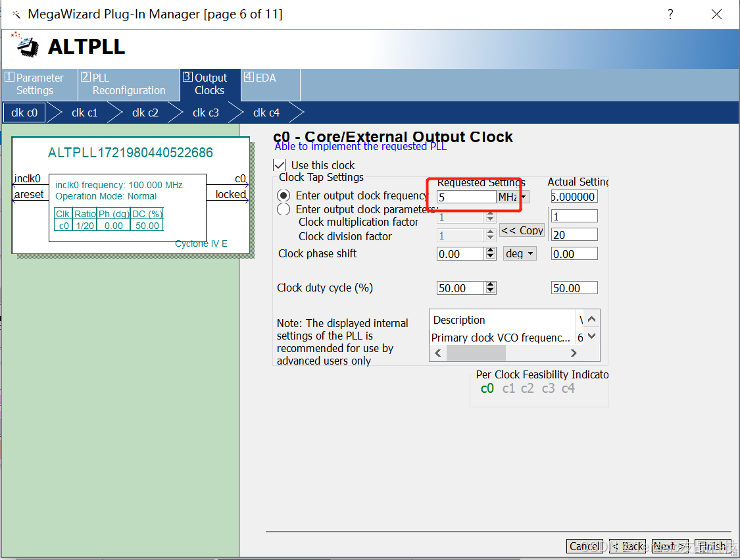Viewport: 740px width, 560px height.
Task: Click the areset port label
Action: tap(29, 194)
